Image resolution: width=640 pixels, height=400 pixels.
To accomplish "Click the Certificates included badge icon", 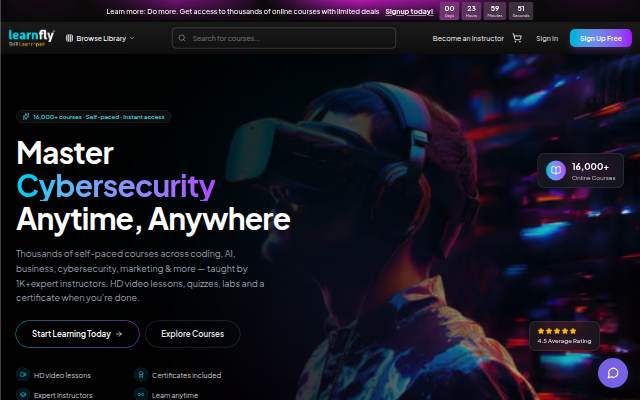I will (x=141, y=374).
